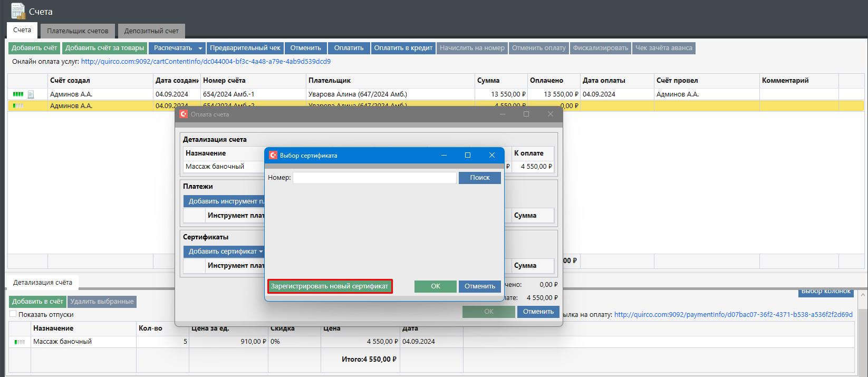
Task: Switch to the Плательщик счетов tab
Action: [x=78, y=31]
